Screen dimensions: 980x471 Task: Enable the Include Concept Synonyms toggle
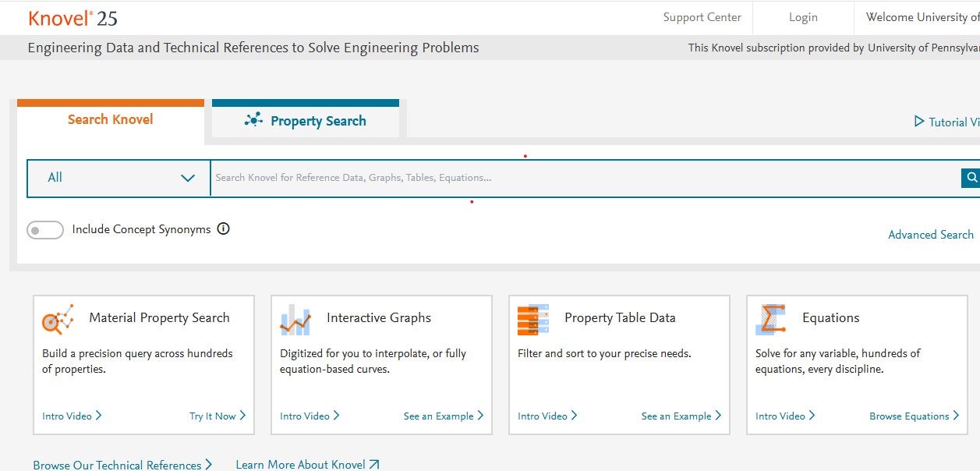(44, 229)
